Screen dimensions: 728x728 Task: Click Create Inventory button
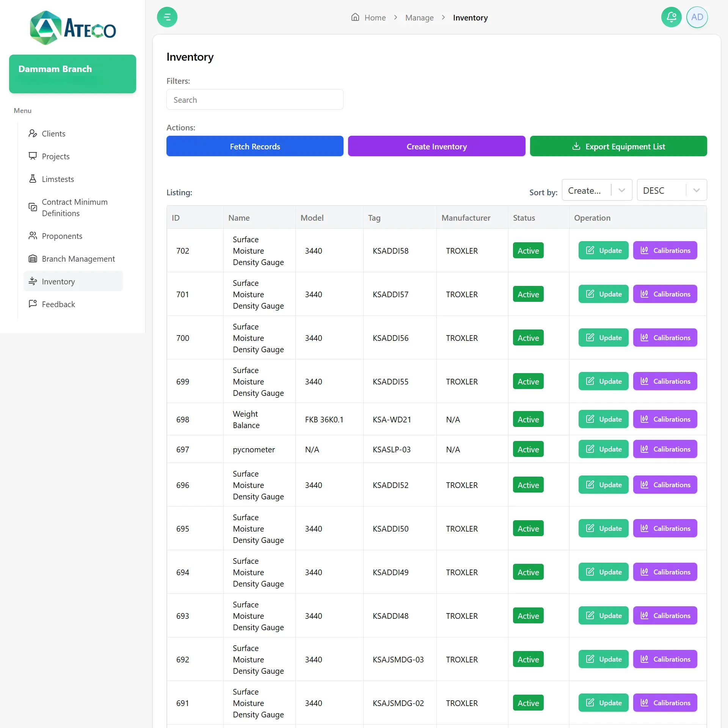click(x=437, y=146)
